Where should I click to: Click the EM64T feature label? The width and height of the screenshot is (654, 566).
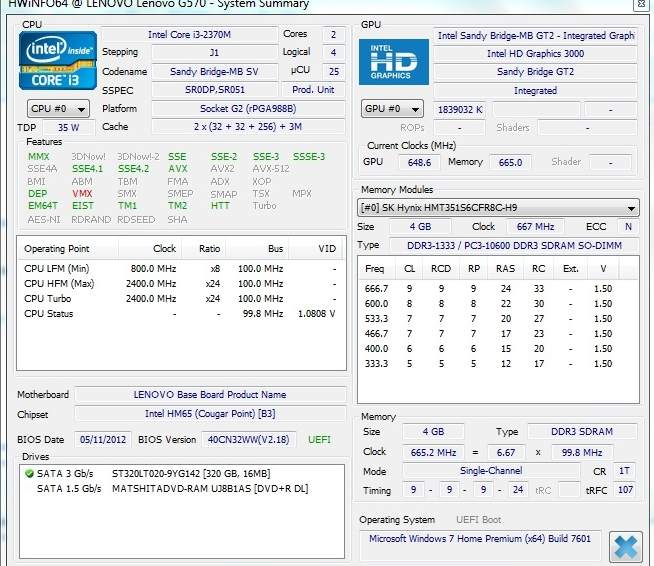(43, 206)
